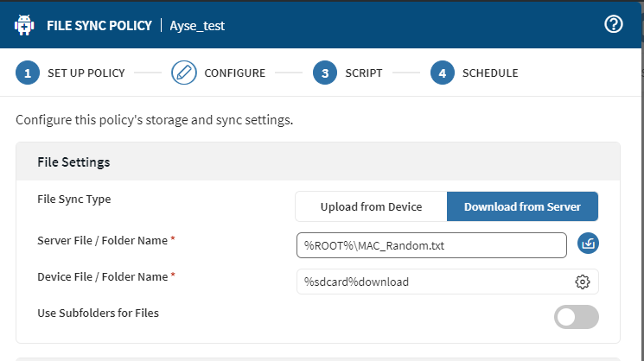Go to the CONFIGURE step

click(235, 73)
